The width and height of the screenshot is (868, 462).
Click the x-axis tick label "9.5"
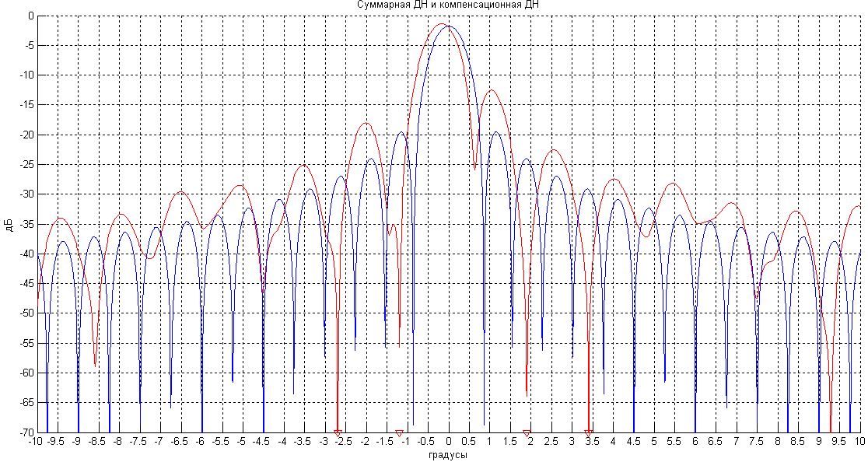pyautogui.click(x=838, y=442)
